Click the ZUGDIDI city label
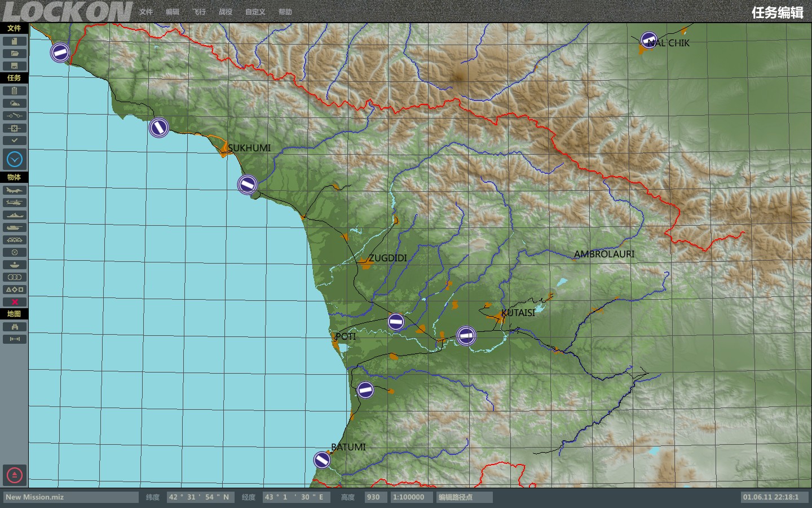Screen dimensions: 812x508 [388, 258]
